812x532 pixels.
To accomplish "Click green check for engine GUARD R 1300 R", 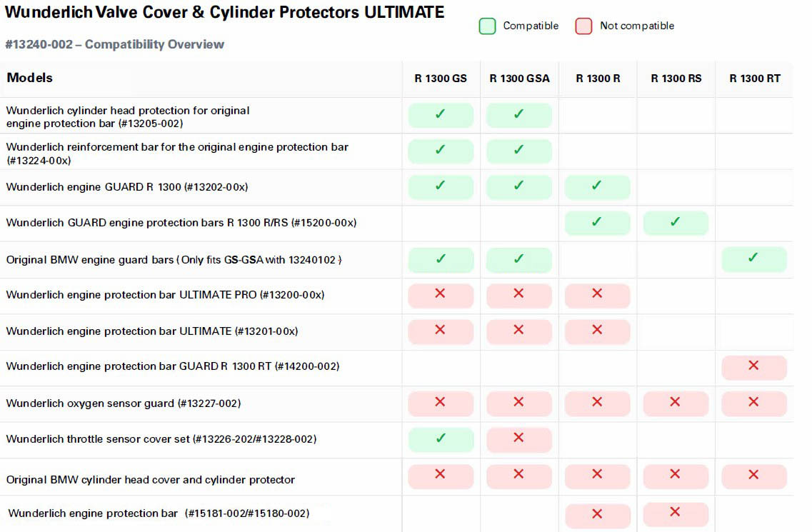I will point(597,186).
